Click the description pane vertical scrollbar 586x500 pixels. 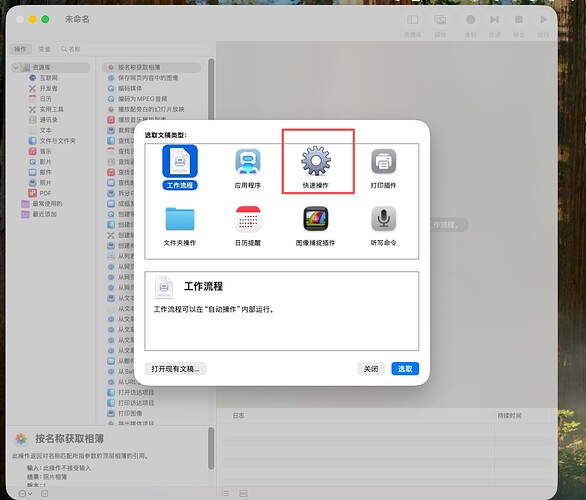click(211, 448)
